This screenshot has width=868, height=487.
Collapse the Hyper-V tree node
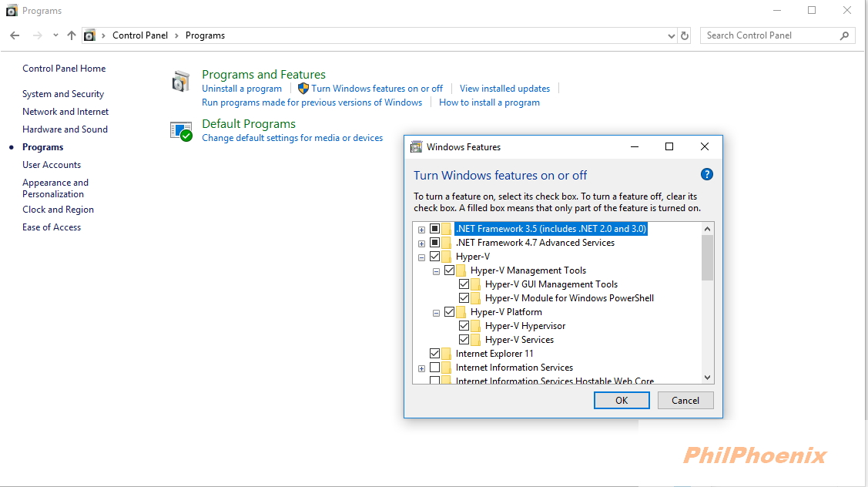pyautogui.click(x=421, y=257)
